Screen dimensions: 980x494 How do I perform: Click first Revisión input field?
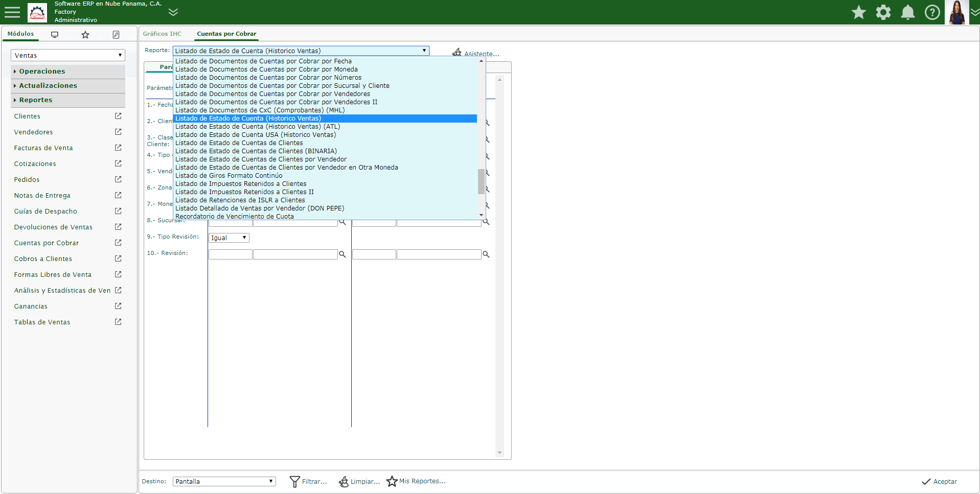point(230,254)
